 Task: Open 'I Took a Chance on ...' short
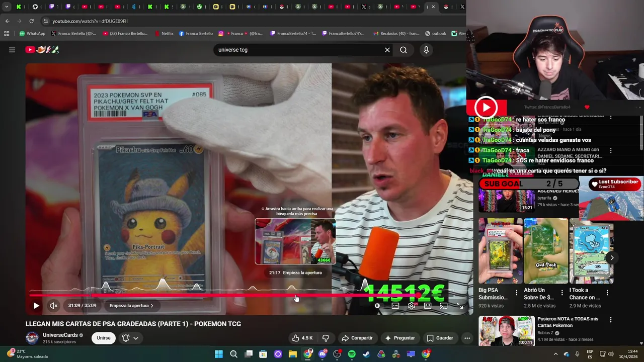coord(591,251)
